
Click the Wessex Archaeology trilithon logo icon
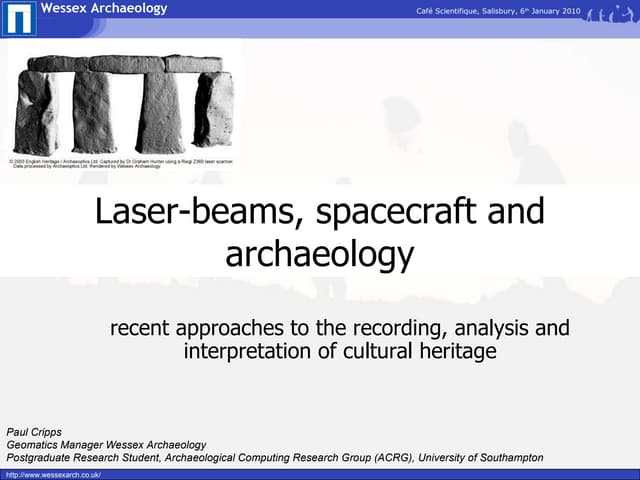(18, 17)
